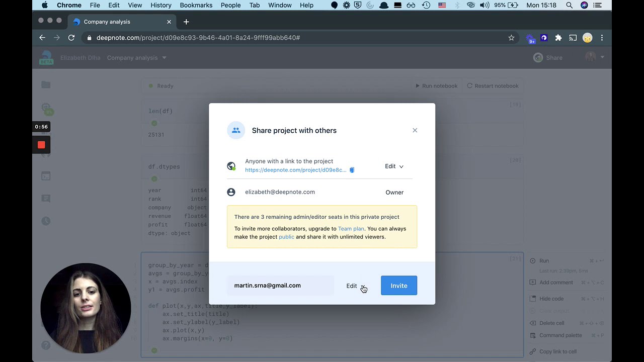644x362 pixels.
Task: Open the files folder sidebar icon
Action: click(x=46, y=85)
